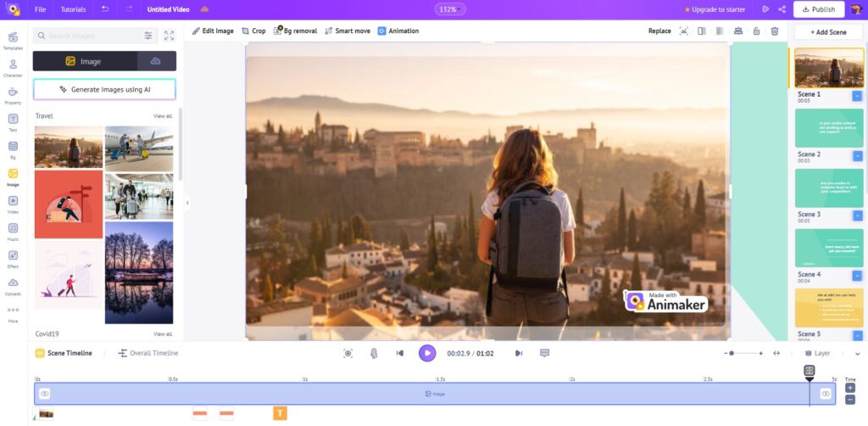The width and height of the screenshot is (868, 426).
Task: Switch to the Overall Timeline tab
Action: [x=148, y=353]
